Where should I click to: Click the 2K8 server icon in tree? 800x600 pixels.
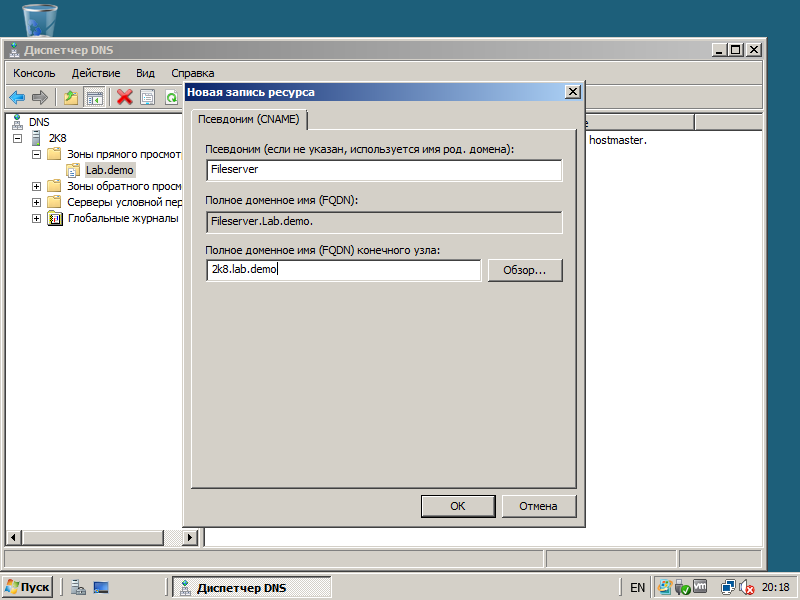(36, 138)
